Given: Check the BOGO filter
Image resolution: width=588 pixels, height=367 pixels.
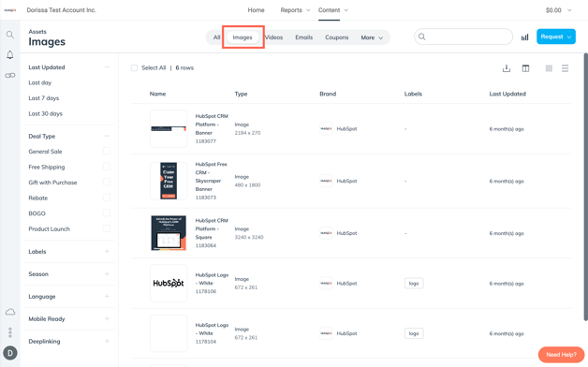Looking at the screenshot, I should pos(107,213).
